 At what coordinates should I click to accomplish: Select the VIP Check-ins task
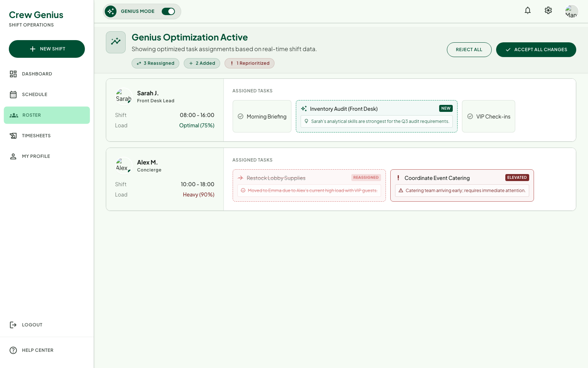[488, 116]
